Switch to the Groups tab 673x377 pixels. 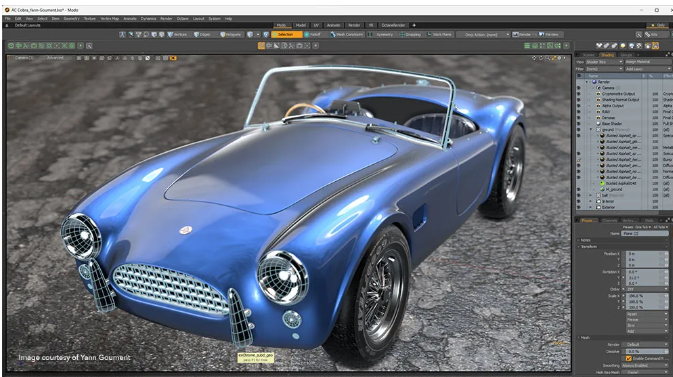point(626,55)
